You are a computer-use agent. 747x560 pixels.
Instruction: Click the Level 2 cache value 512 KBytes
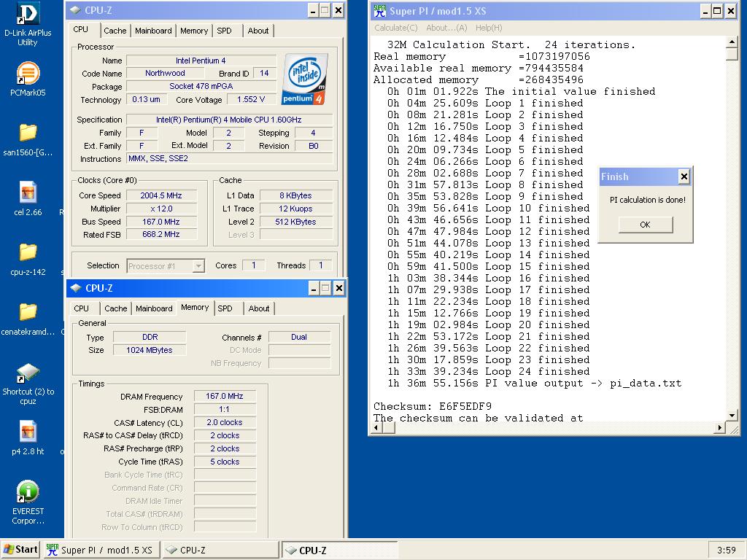[295, 222]
